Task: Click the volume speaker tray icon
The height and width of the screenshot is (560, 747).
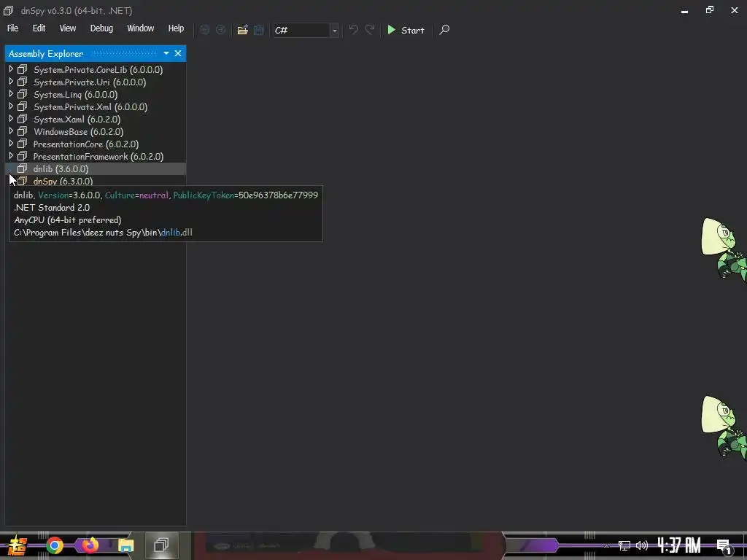Action: (x=642, y=545)
